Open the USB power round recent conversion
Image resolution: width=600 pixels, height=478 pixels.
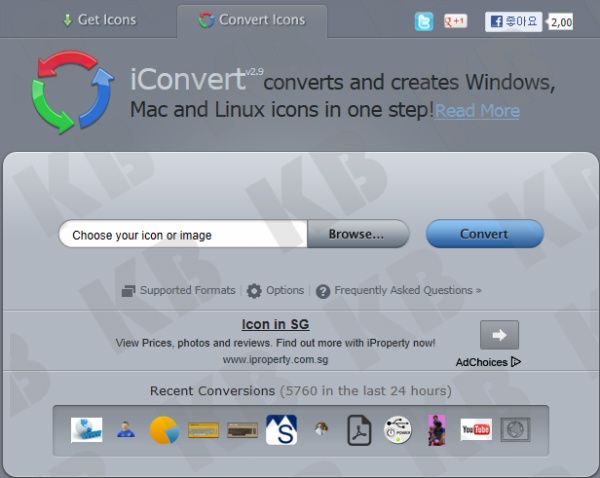point(398,430)
